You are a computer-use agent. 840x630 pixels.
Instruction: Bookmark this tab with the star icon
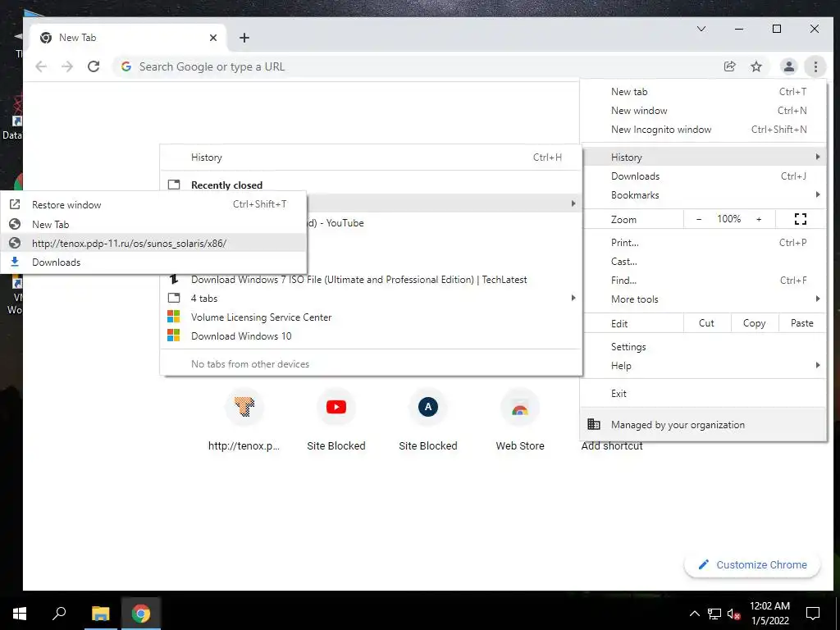pos(756,66)
